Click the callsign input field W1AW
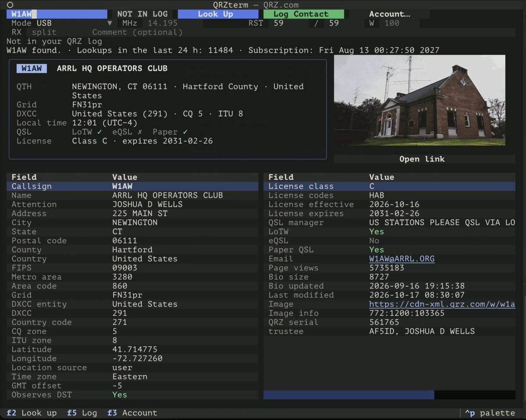 (57, 14)
